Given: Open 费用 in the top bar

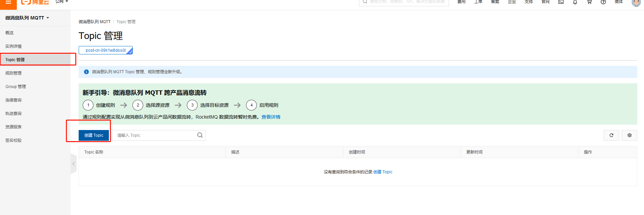Looking at the screenshot, I should [461, 2].
